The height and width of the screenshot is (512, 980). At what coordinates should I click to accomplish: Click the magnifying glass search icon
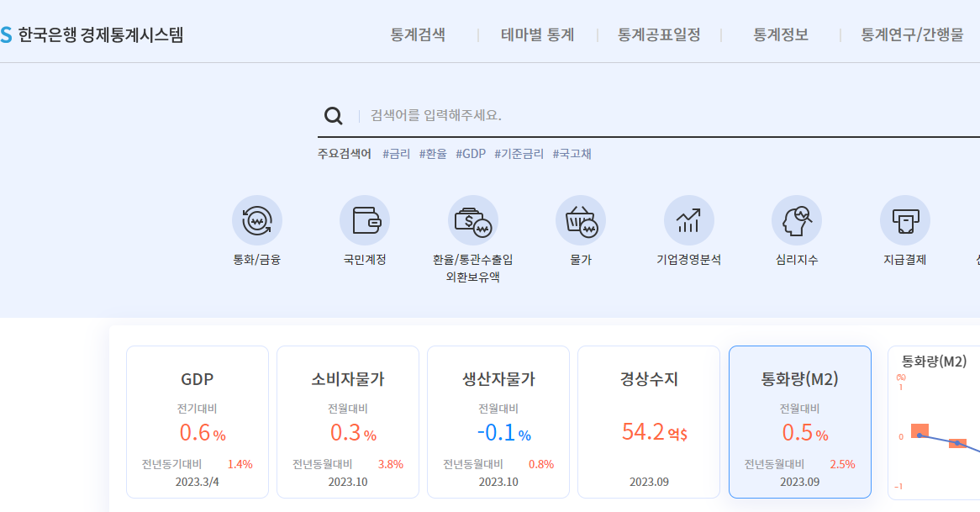click(x=334, y=115)
